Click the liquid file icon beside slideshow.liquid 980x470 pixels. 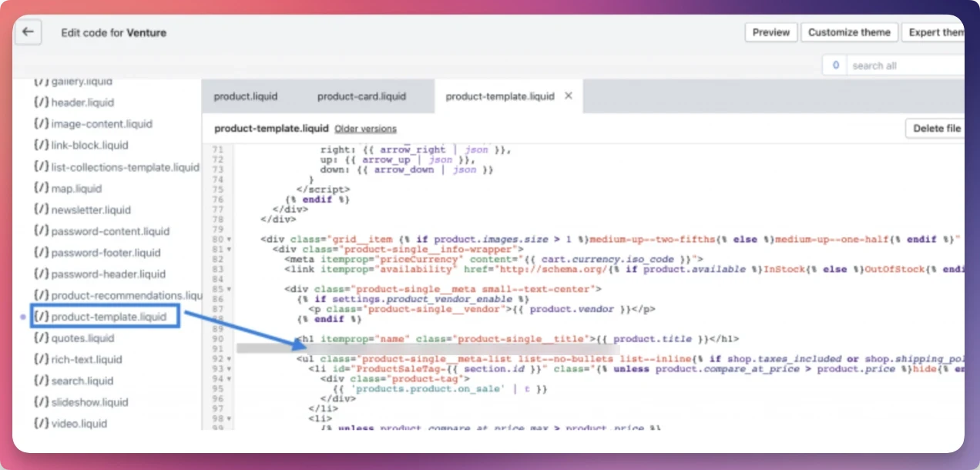(x=42, y=402)
